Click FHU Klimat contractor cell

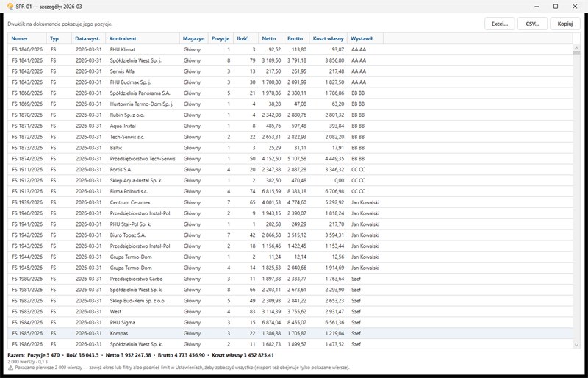pyautogui.click(x=123, y=49)
